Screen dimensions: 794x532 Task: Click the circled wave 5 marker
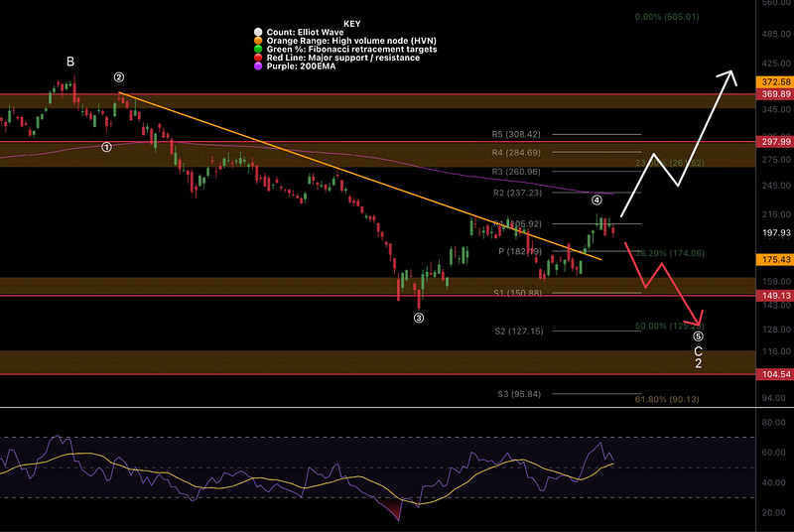pyautogui.click(x=698, y=336)
